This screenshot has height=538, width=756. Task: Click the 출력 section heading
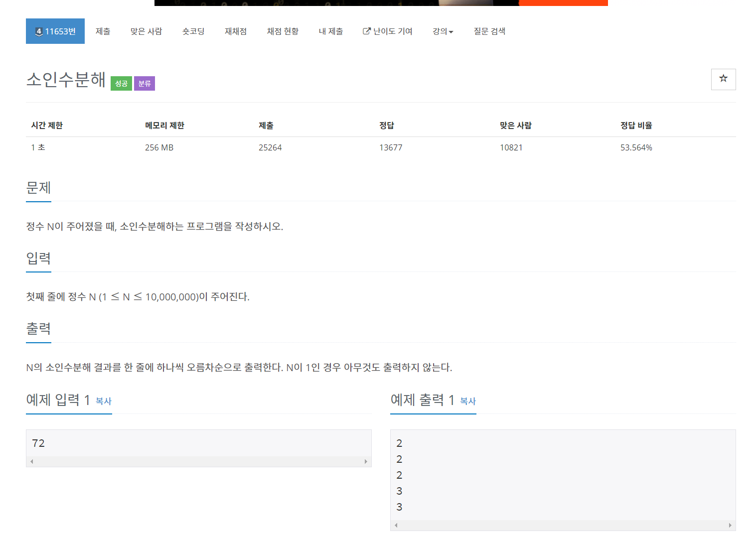(x=38, y=329)
